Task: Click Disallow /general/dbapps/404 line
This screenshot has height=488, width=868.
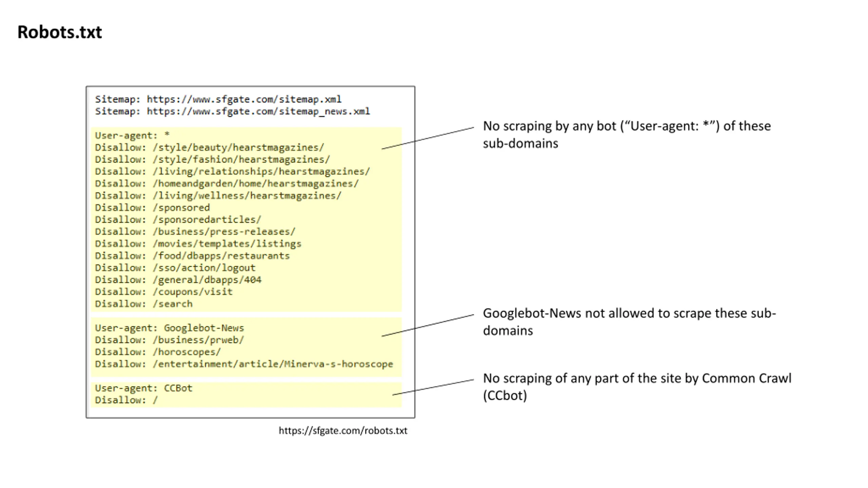Action: [x=178, y=280]
